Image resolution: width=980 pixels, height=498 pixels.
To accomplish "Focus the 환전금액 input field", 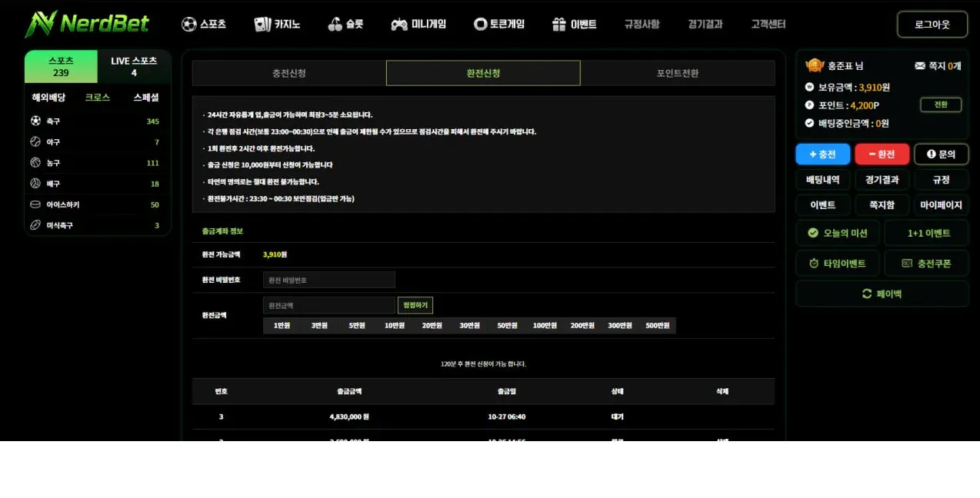I will coord(329,305).
